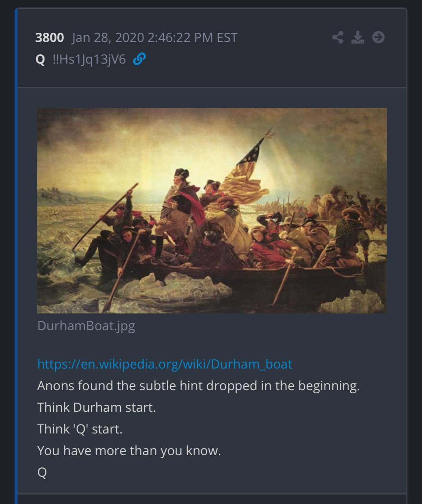Click the 'Think Durham start.' line
Image resolution: width=422 pixels, height=504 pixels.
[96, 408]
